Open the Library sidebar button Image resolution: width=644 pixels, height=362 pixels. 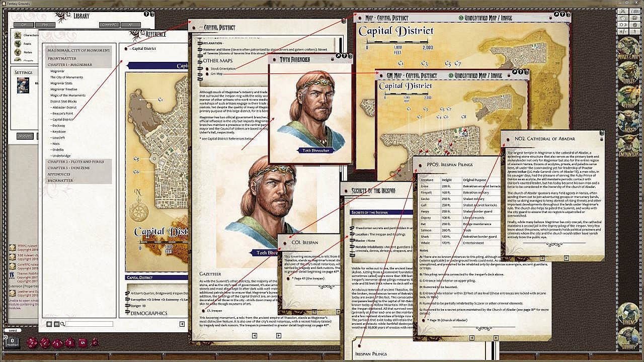coord(629,338)
